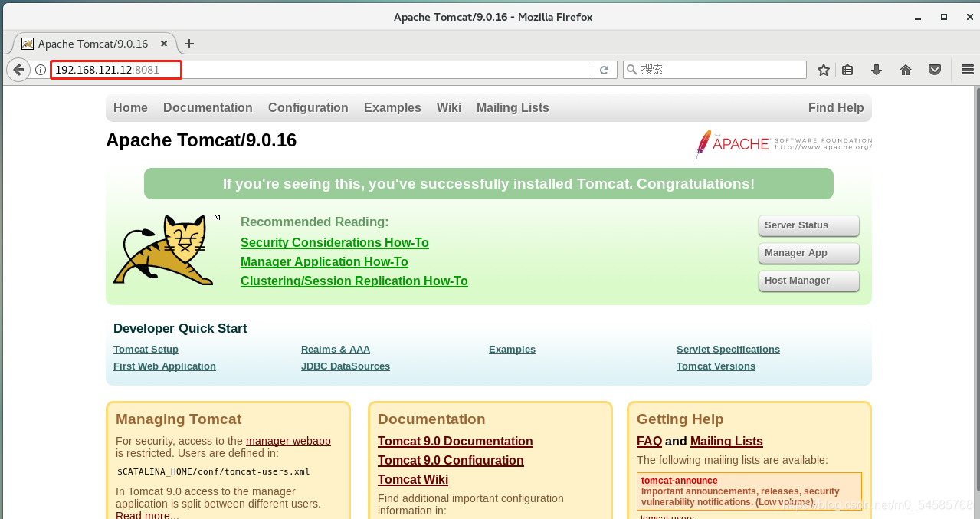Screen dimensions: 980x519
Task: Click the Getting Help heading
Action: pyautogui.click(x=680, y=419)
